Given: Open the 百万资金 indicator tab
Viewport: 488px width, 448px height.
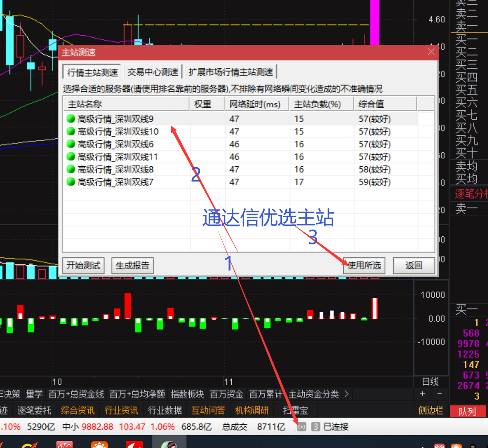Looking at the screenshot, I should click(x=227, y=394).
